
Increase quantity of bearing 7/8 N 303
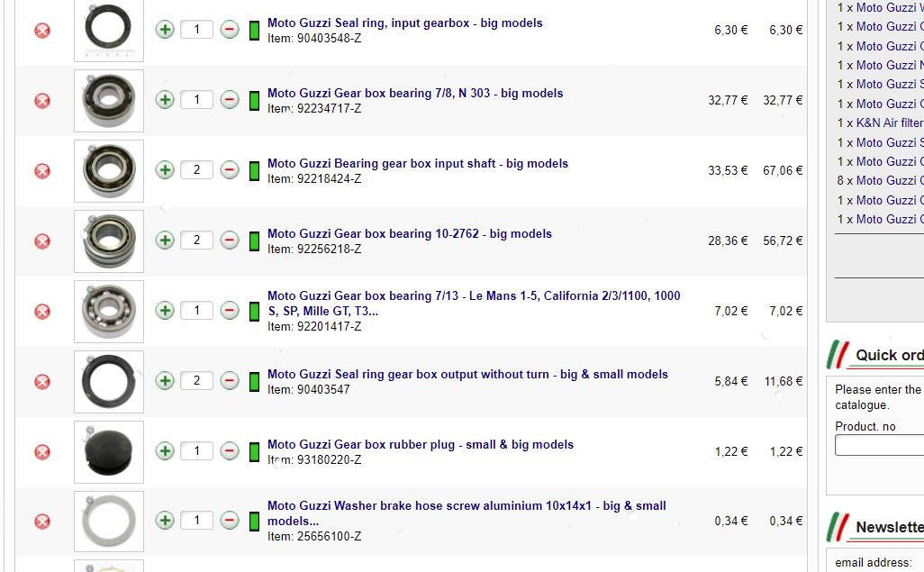pos(165,100)
